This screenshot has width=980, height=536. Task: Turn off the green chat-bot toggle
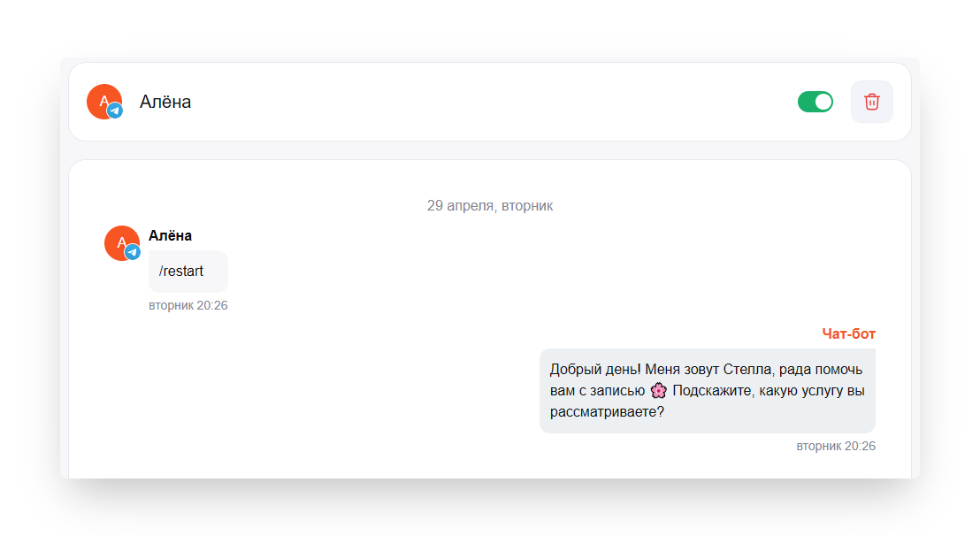[815, 102]
